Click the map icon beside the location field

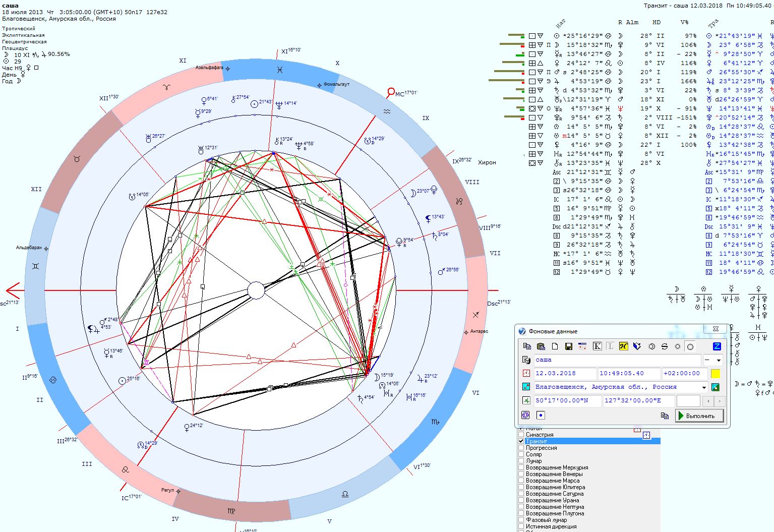click(715, 387)
